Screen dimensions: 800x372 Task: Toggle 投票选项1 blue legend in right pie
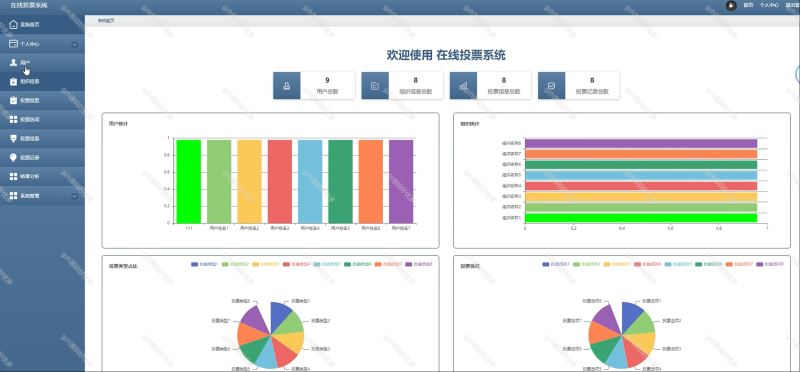556,264
